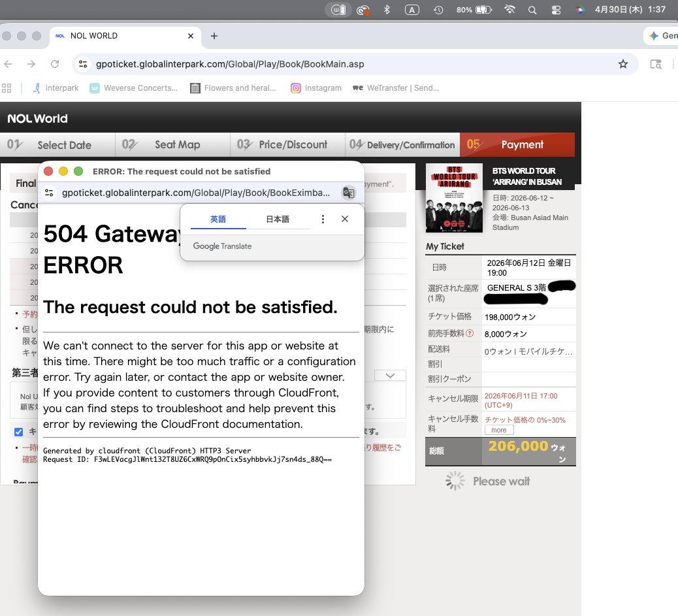Open Time Machine icon in menu bar
Image resolution: width=678 pixels, height=616 pixels.
point(438,10)
